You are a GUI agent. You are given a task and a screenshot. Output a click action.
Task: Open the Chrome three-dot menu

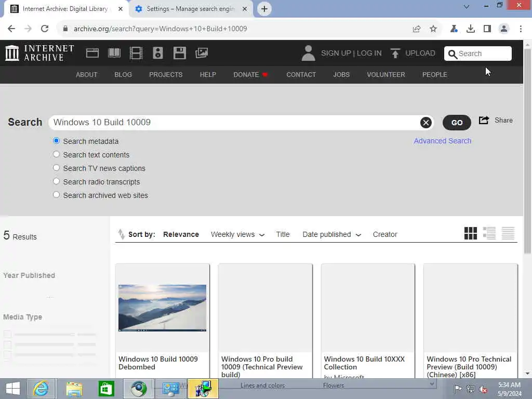[x=521, y=29]
